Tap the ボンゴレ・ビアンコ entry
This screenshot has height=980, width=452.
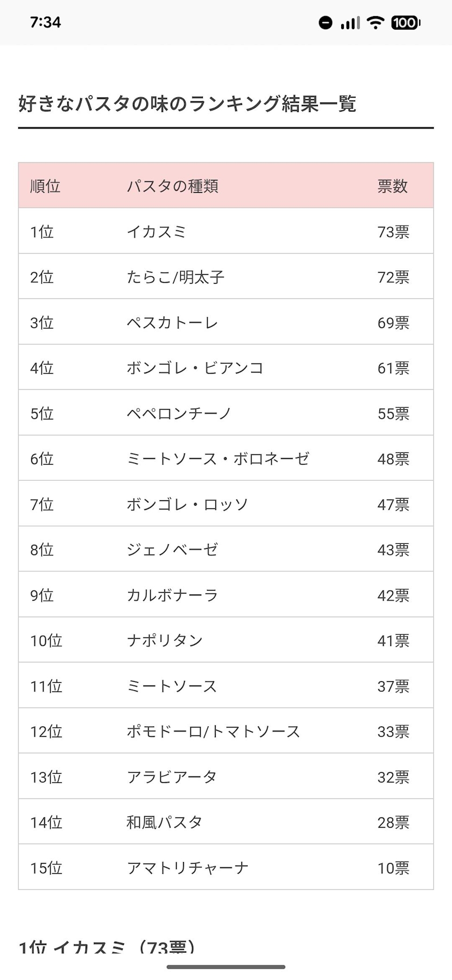(195, 368)
